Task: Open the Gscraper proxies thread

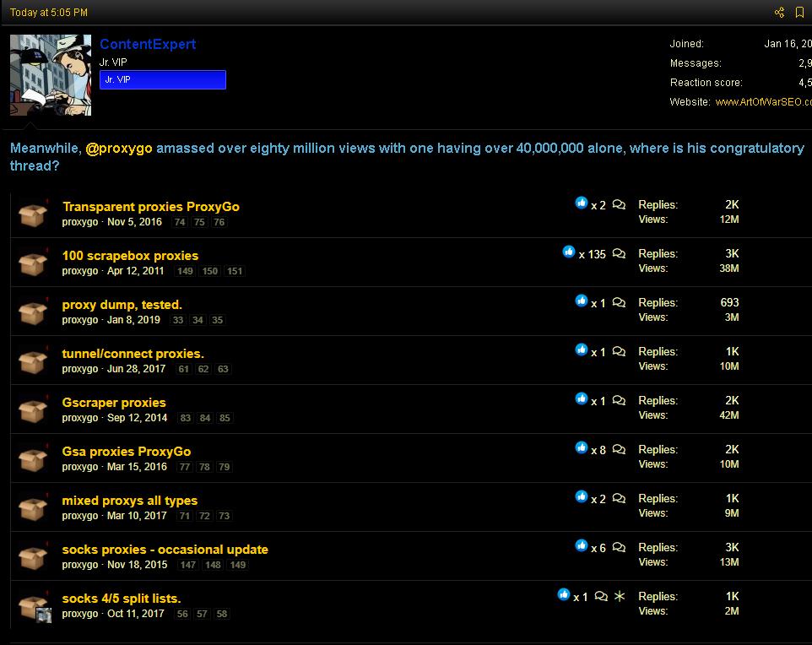Action: (x=114, y=403)
